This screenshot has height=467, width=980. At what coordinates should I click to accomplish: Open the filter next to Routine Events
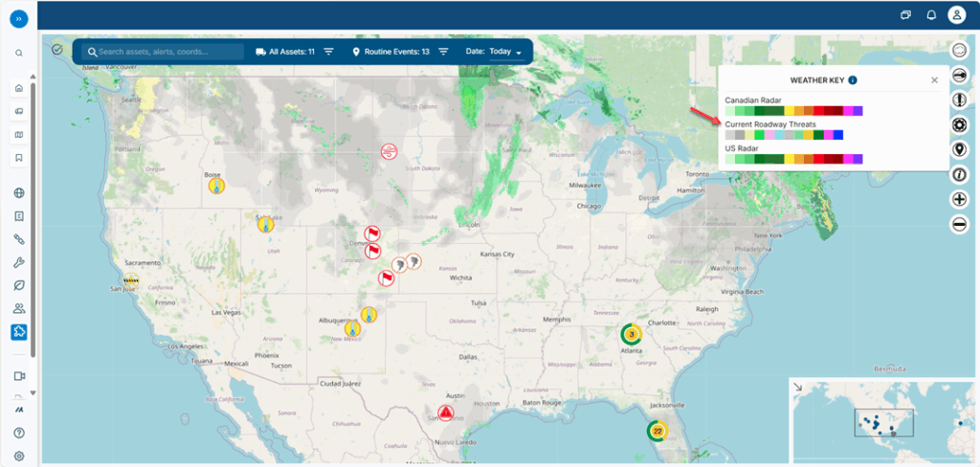(444, 52)
